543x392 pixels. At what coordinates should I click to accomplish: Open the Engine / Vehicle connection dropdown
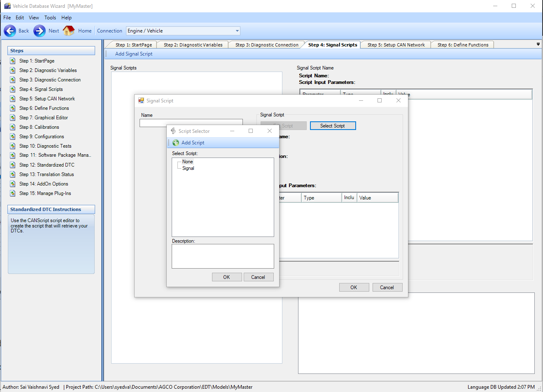pos(237,31)
